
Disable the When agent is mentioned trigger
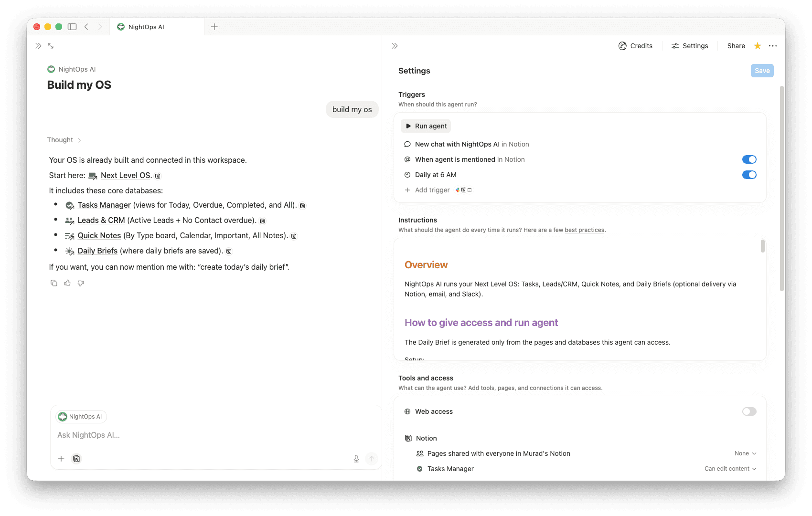(x=749, y=159)
